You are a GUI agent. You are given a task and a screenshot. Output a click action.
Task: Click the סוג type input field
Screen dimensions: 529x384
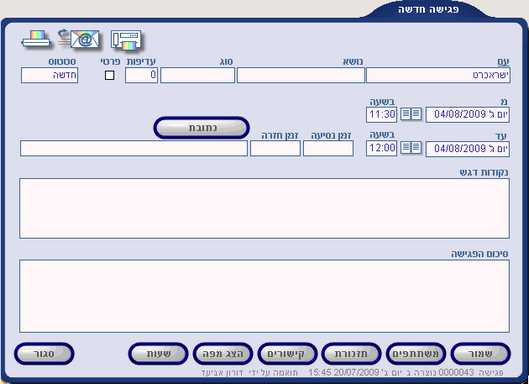(197, 75)
